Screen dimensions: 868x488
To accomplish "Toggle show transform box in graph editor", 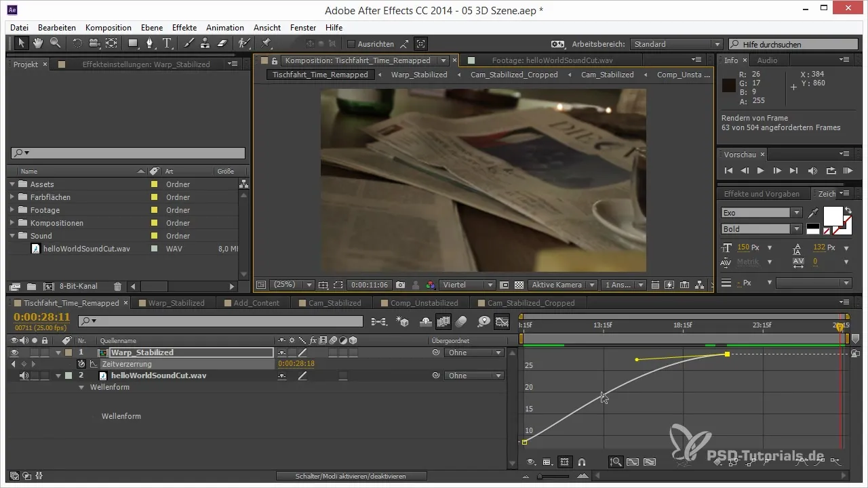I will [x=564, y=462].
